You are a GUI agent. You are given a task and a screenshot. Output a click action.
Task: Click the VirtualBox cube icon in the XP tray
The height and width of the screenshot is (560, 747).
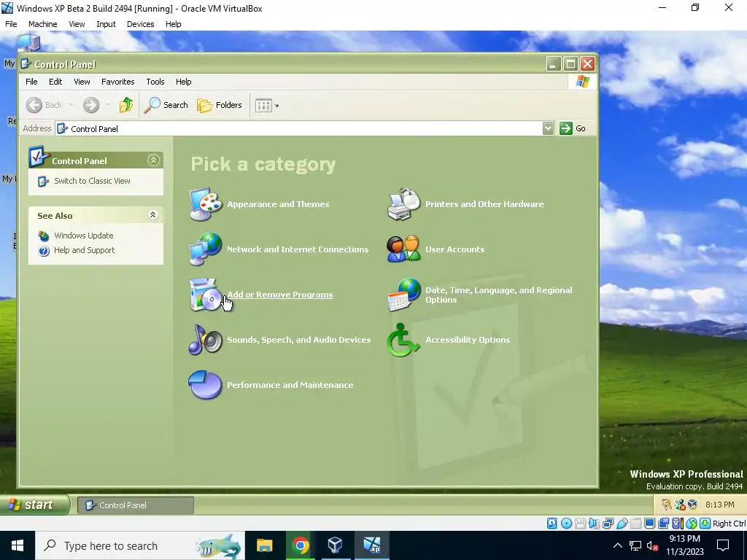coord(693,505)
